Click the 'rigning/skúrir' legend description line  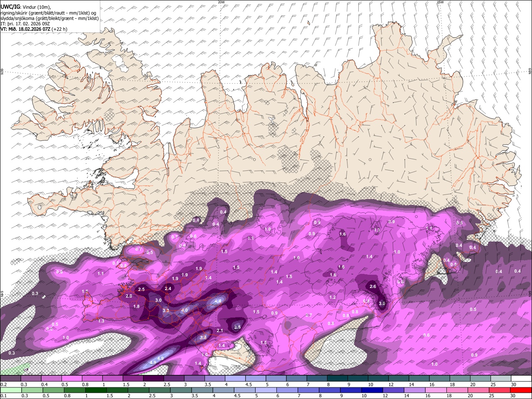pyautogui.click(x=48, y=13)
